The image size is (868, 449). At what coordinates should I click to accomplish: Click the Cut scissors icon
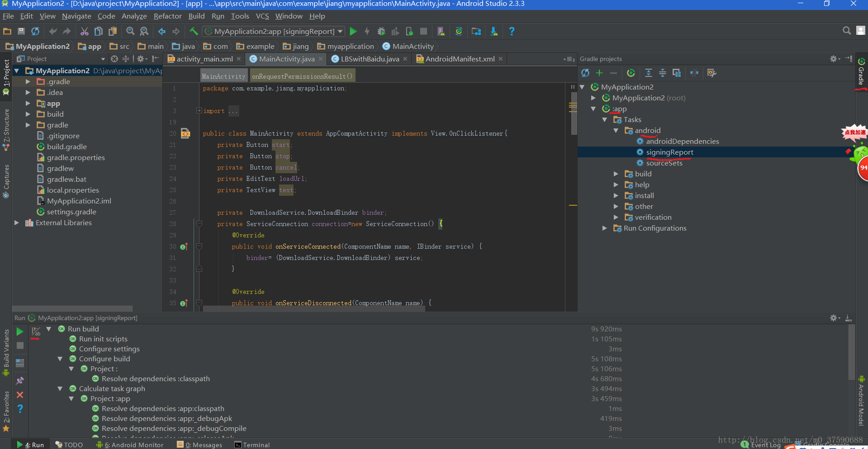(x=85, y=31)
